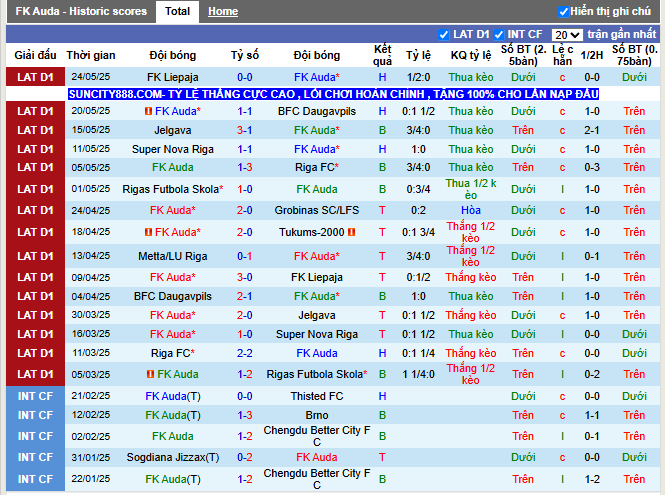Click the 2-2 score of Riga FC vs FK Auda

[245, 353]
